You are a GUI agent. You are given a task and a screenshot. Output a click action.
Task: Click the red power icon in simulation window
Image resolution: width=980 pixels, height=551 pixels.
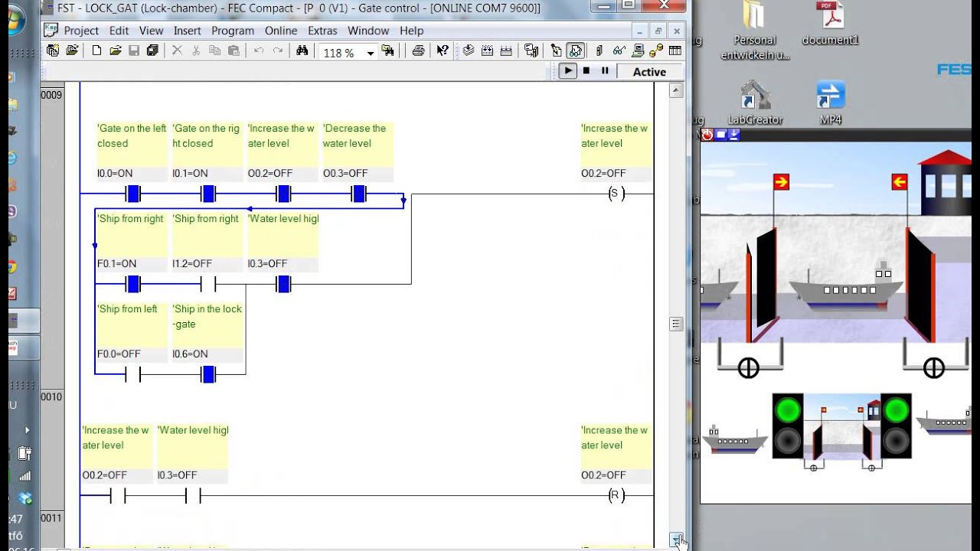tap(707, 135)
